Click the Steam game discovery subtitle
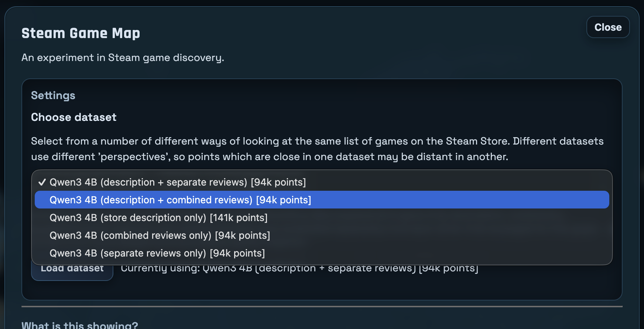 tap(123, 58)
